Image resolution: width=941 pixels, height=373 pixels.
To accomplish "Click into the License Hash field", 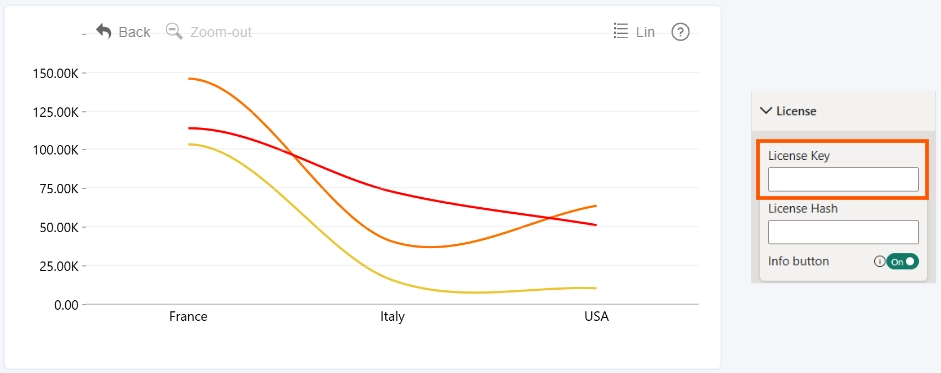I will click(843, 232).
